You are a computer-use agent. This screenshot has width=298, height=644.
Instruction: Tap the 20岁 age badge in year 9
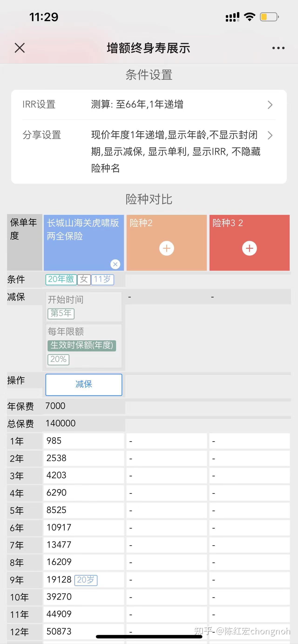pyautogui.click(x=86, y=580)
